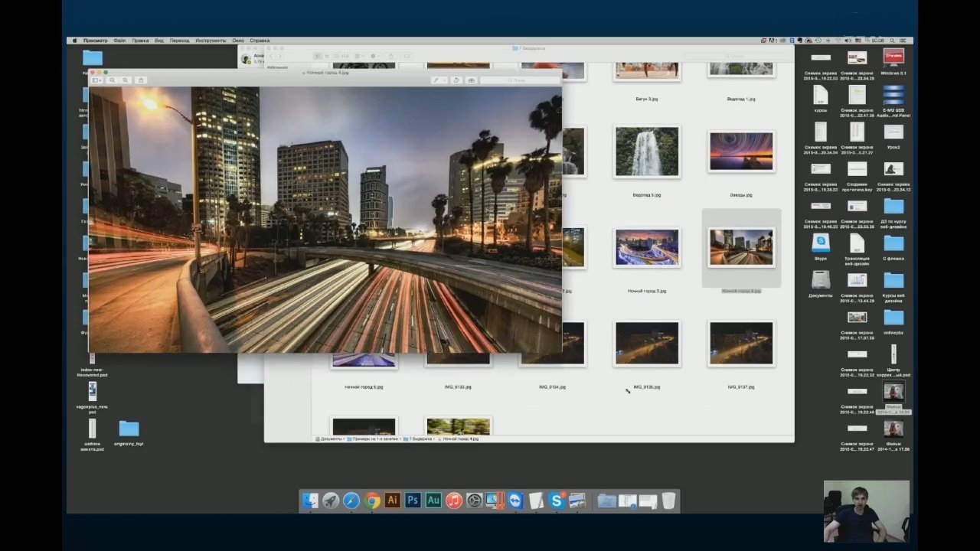Open iTunes from the Dock
Image resolution: width=980 pixels, height=551 pixels.
pyautogui.click(x=454, y=500)
